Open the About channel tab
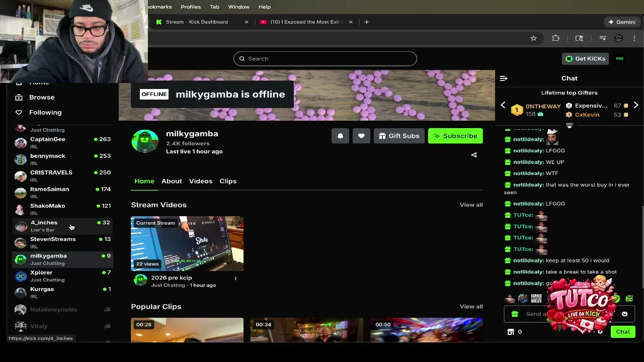This screenshot has height=362, width=644. pyautogui.click(x=172, y=181)
